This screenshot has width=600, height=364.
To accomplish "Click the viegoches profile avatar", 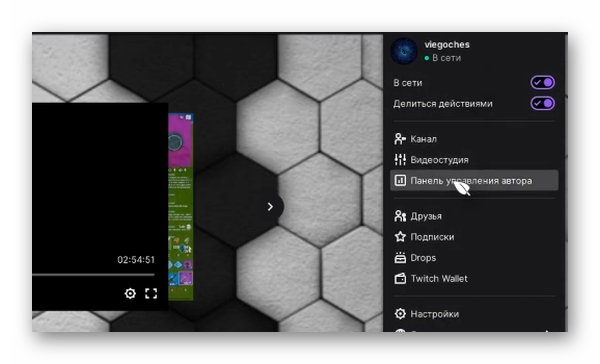I will (x=404, y=51).
